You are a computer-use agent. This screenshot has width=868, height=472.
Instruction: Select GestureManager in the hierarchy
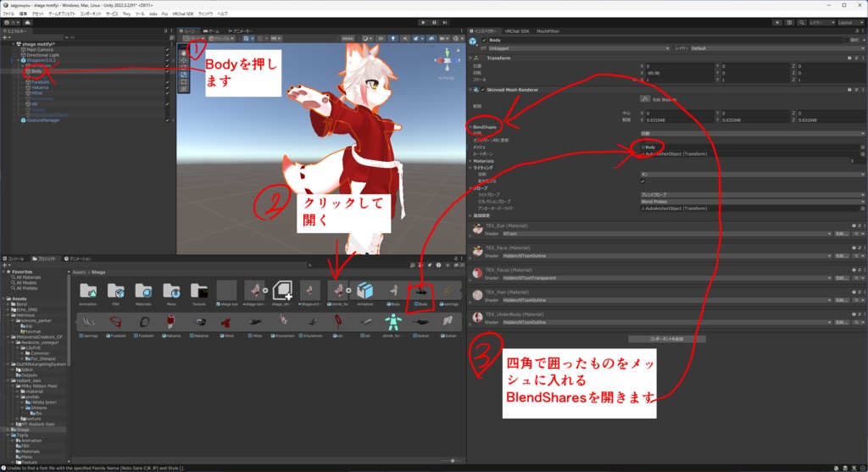coord(43,120)
